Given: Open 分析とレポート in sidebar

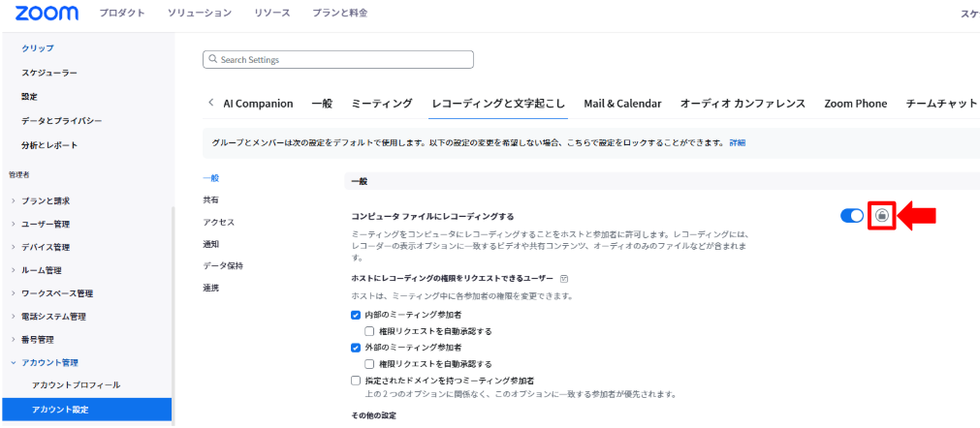Looking at the screenshot, I should (49, 145).
